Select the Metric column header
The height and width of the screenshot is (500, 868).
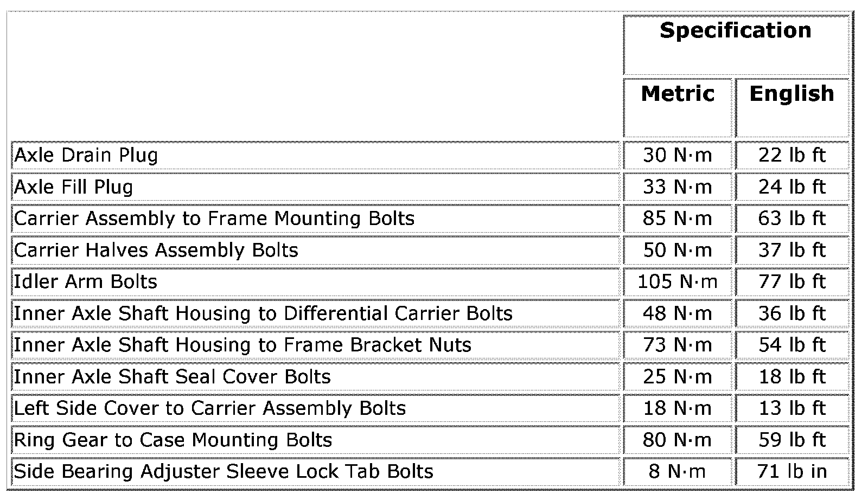(678, 94)
